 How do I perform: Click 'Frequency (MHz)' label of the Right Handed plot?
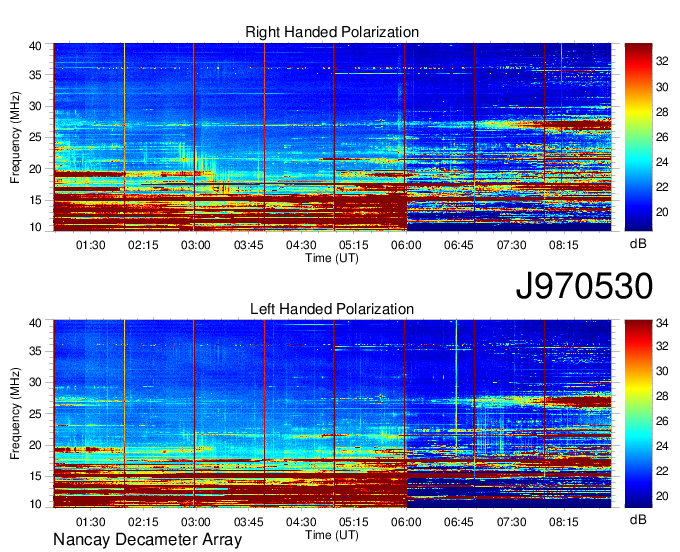(x=15, y=137)
